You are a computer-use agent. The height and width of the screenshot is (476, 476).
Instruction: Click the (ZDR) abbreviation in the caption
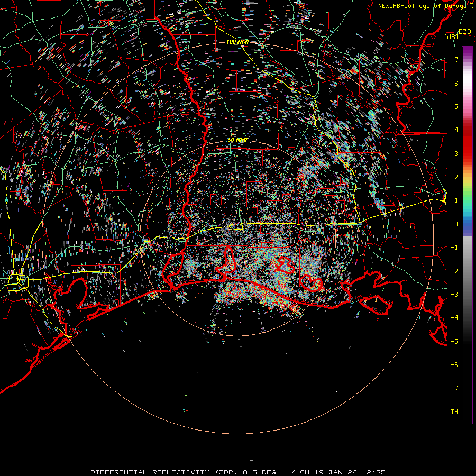pos(226,472)
